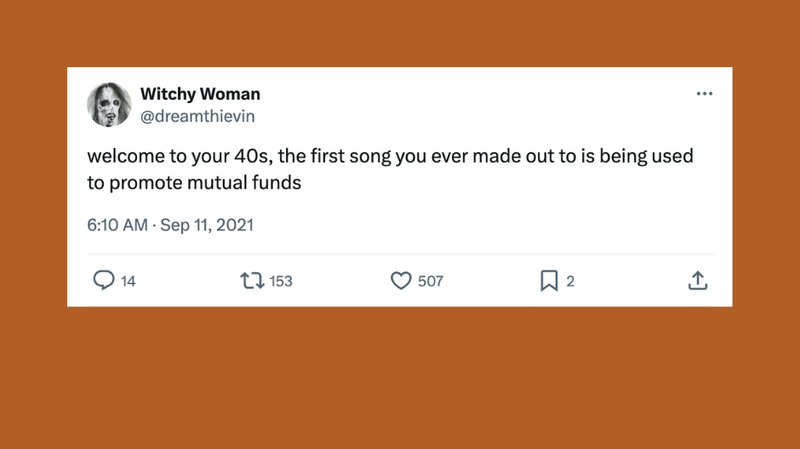The width and height of the screenshot is (800, 449).
Task: Retweet the post using the arrows icon
Action: click(252, 281)
